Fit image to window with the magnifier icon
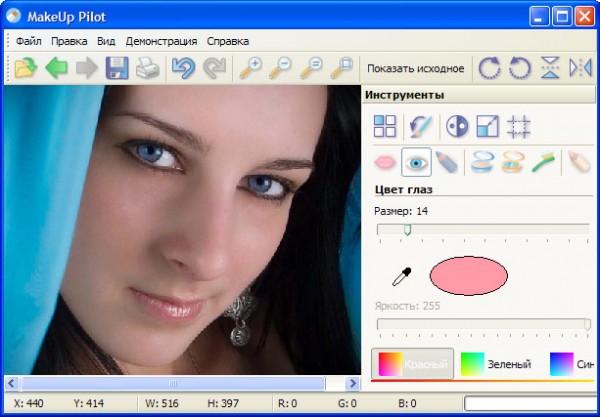 pos(341,68)
